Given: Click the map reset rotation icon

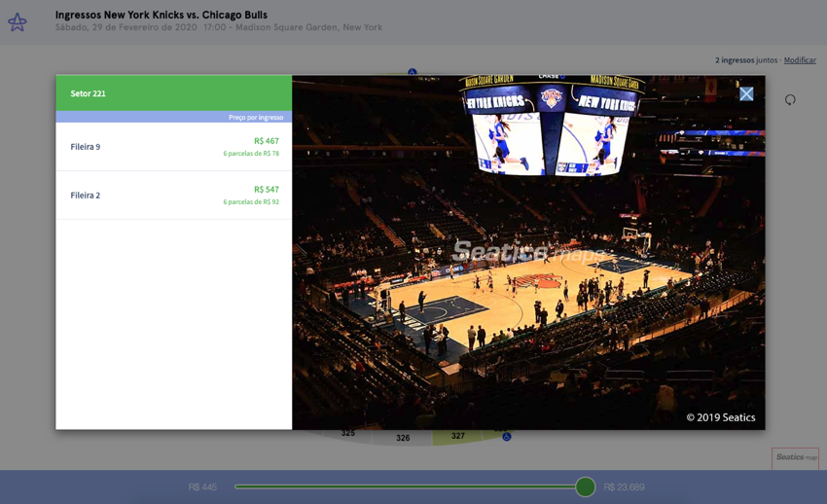Looking at the screenshot, I should click(790, 99).
